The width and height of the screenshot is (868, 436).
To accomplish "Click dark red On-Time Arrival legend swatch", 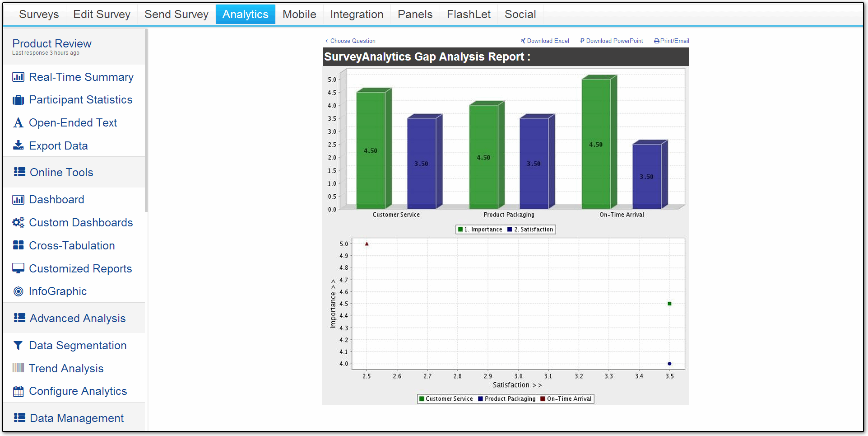I will [543, 399].
